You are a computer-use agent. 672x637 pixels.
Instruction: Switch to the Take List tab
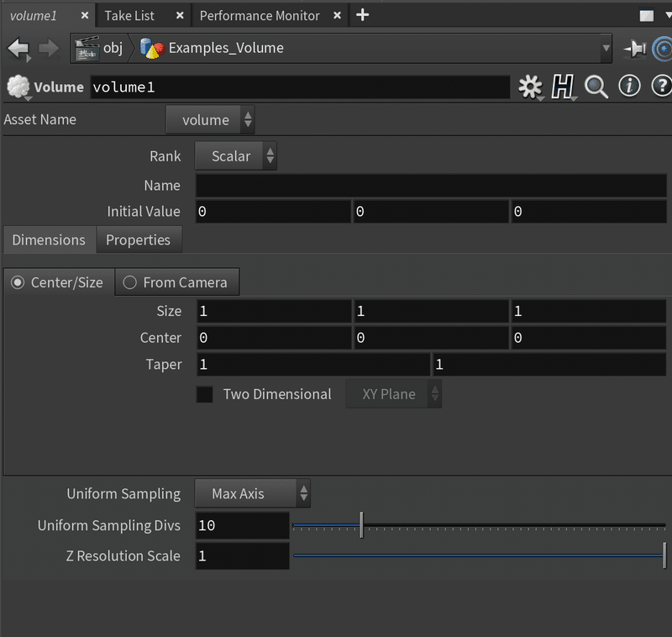(129, 16)
